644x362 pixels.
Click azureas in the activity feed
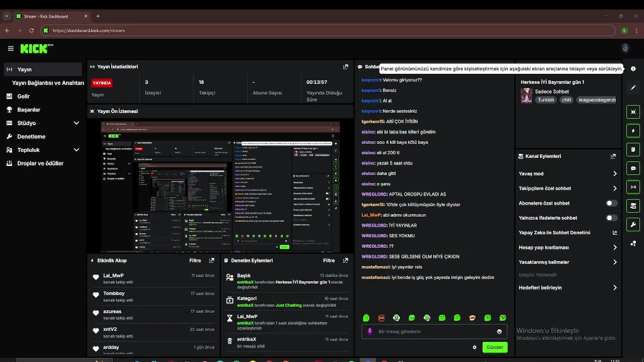pos(112,312)
